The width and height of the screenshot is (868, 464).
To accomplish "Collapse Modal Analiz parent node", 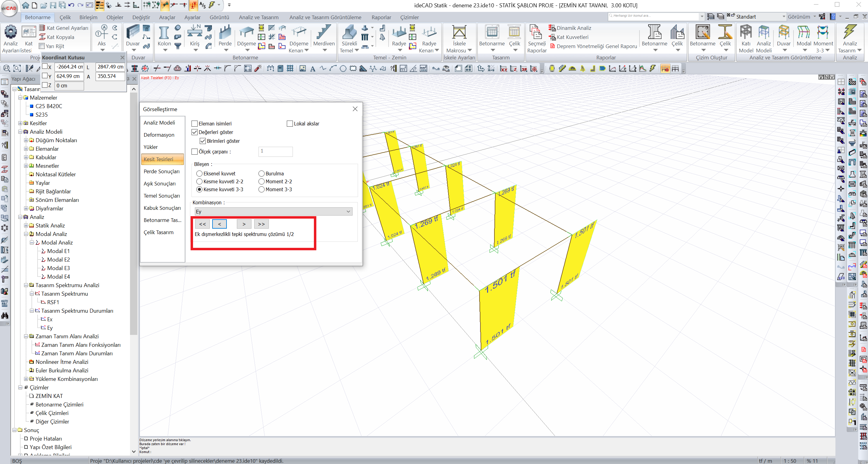I will [x=26, y=234].
